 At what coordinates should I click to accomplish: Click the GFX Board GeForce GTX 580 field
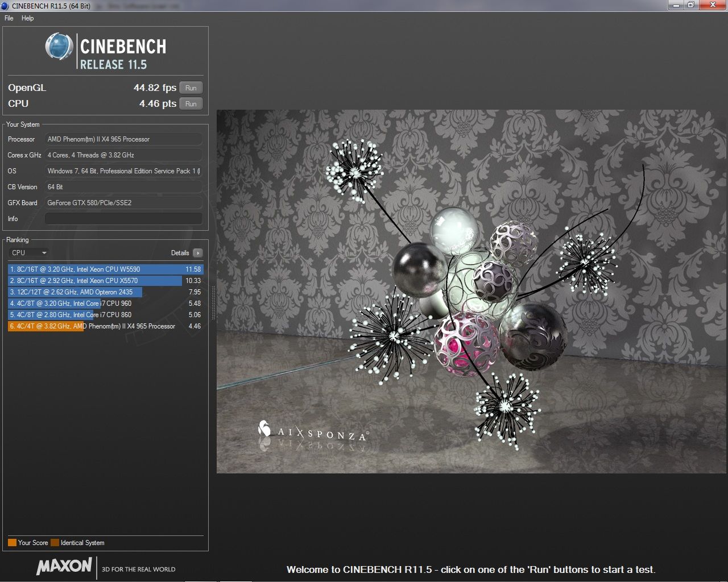(x=123, y=203)
